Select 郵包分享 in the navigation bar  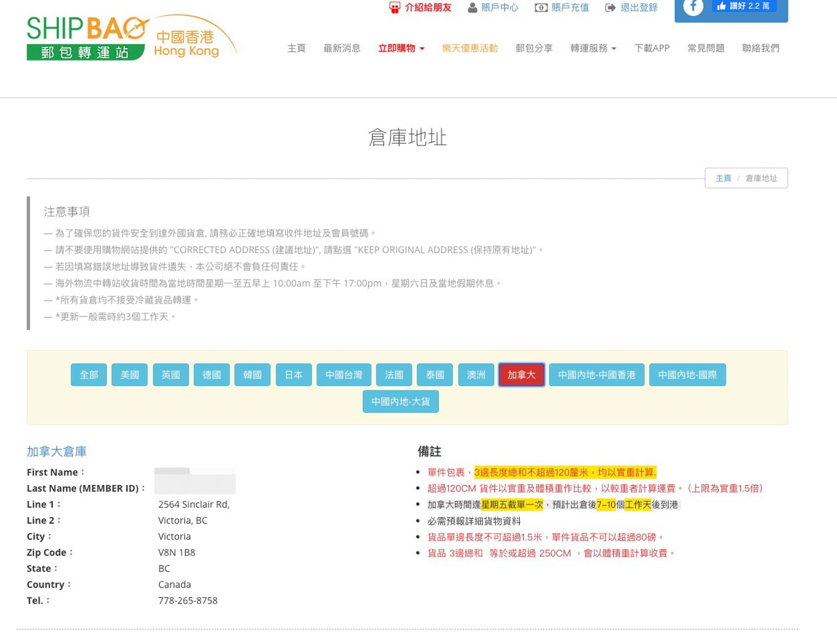point(534,48)
